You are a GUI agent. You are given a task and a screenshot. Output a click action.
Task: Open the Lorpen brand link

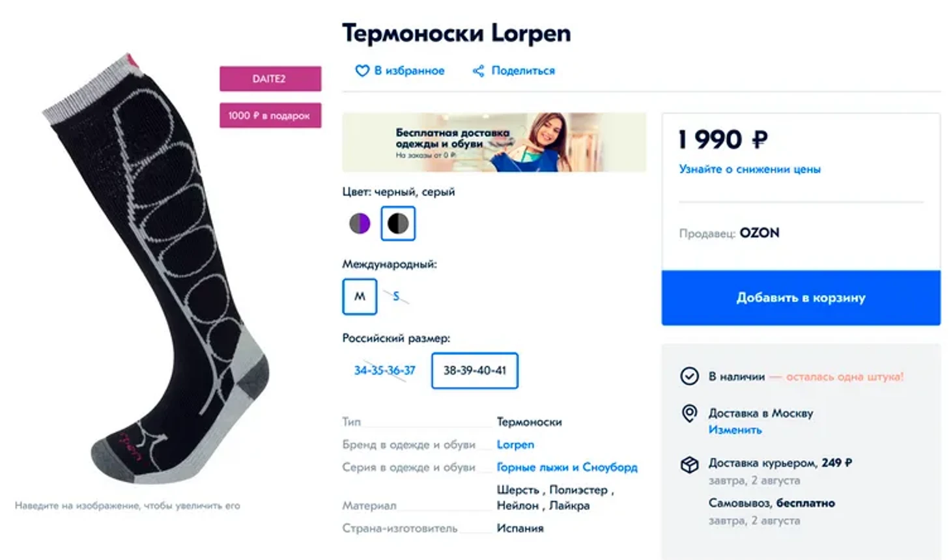[x=515, y=445]
